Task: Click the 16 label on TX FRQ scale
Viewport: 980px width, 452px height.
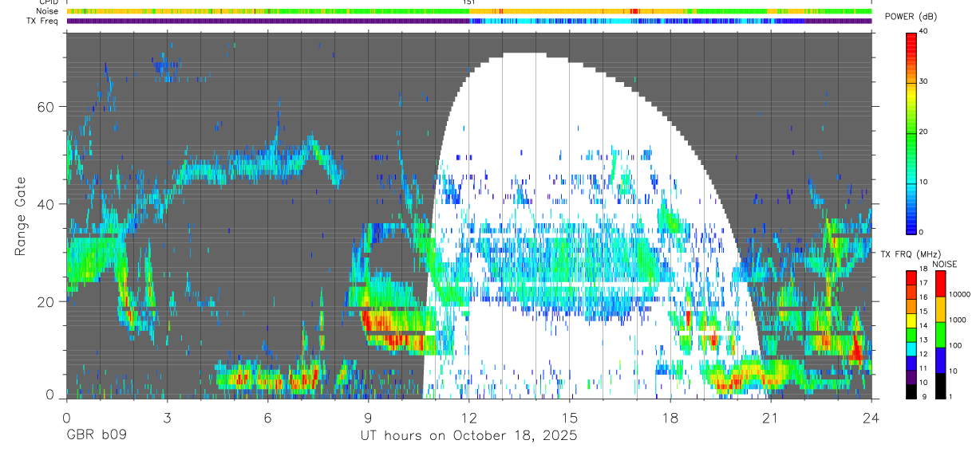Action: (x=923, y=297)
